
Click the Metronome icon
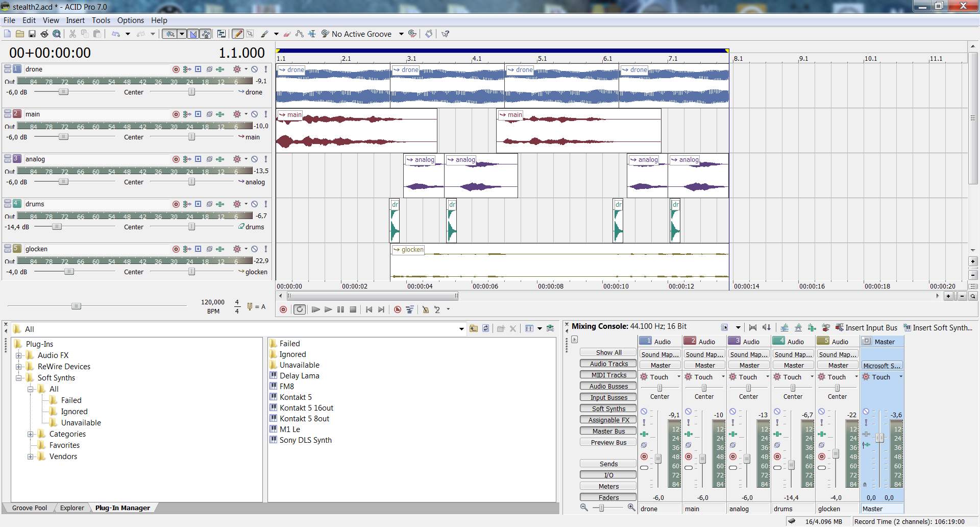(x=425, y=309)
